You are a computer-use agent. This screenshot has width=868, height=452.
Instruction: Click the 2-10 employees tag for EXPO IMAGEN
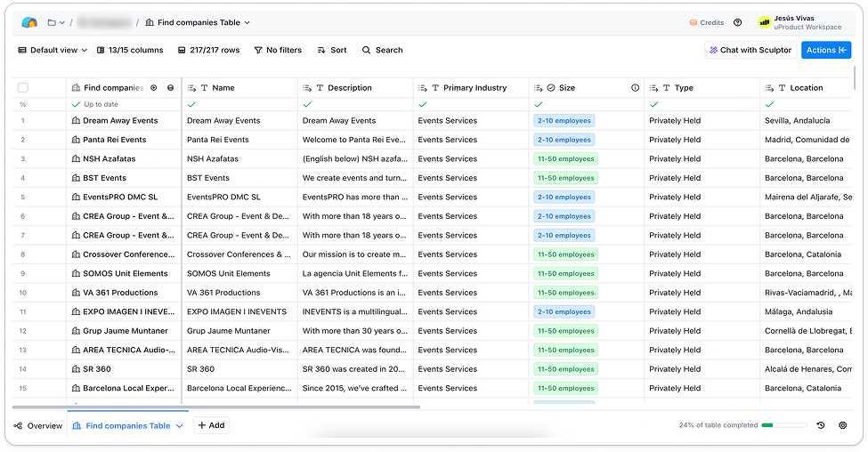564,312
